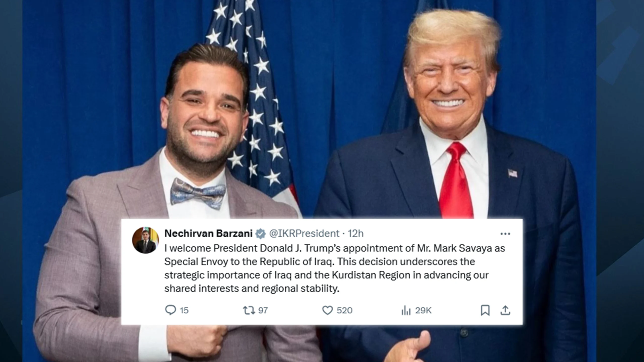Click the retweet count 97
The image size is (644, 362).
coord(263,310)
